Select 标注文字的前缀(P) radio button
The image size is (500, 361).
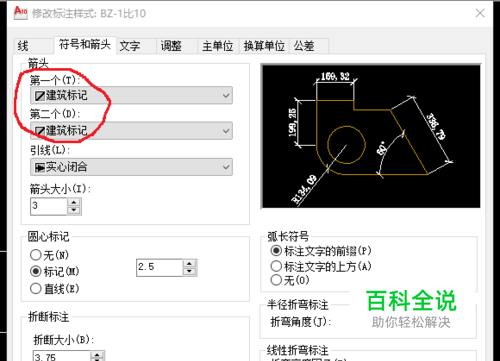pos(276,250)
